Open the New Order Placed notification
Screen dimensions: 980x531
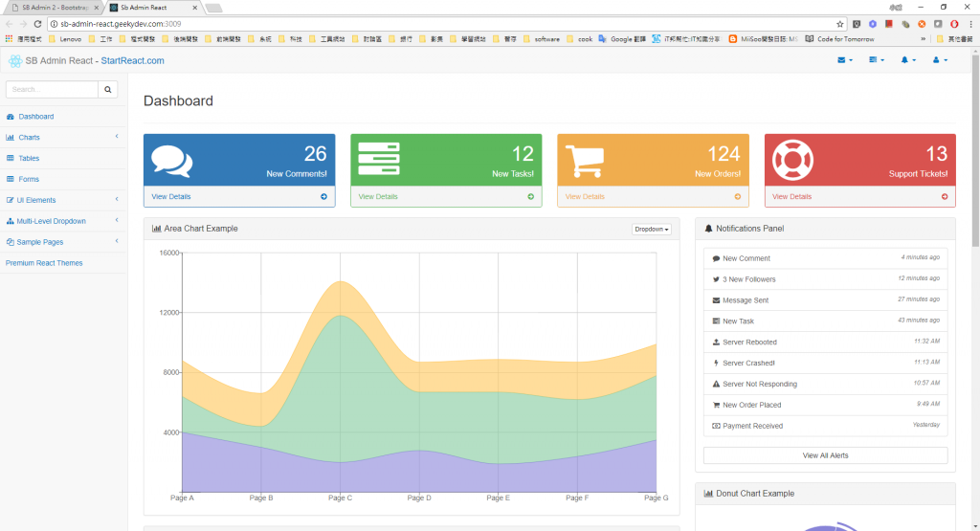point(825,405)
